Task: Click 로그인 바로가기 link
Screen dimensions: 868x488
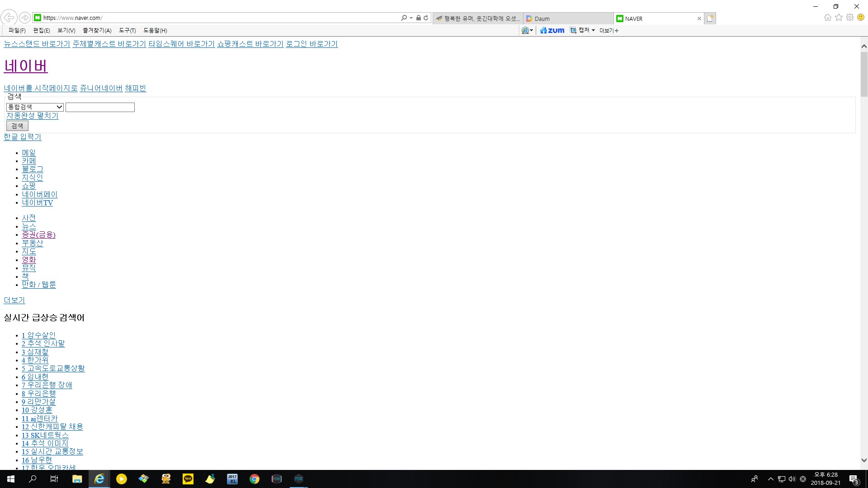Action: coord(311,44)
